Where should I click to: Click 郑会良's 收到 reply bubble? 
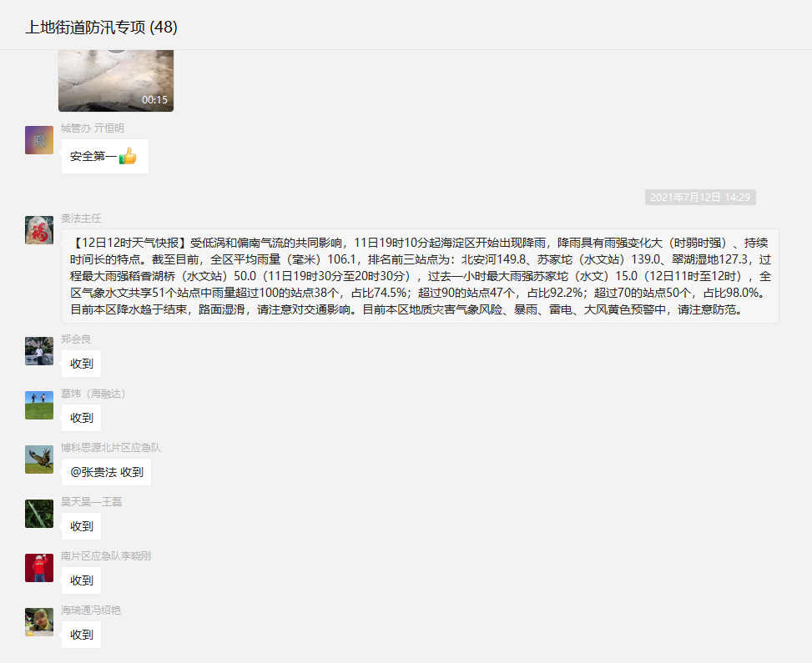pyautogui.click(x=82, y=364)
